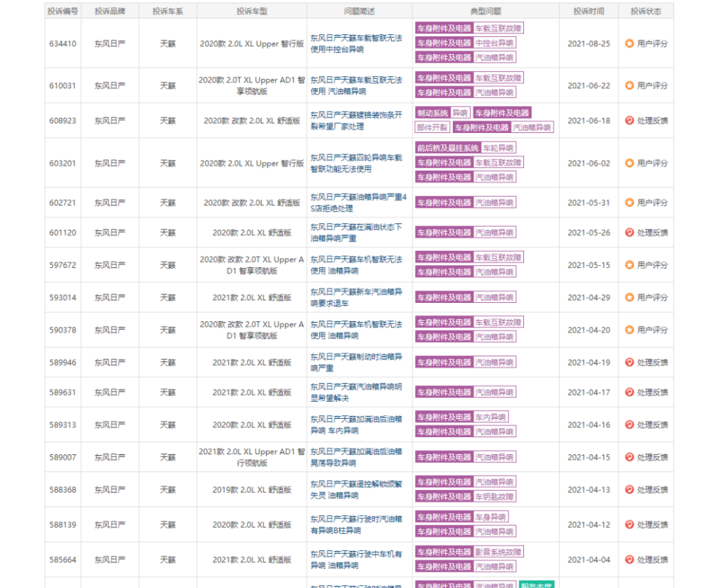Click the 投诉车系 column header
Image resolution: width=711 pixels, height=588 pixels.
pos(168,11)
